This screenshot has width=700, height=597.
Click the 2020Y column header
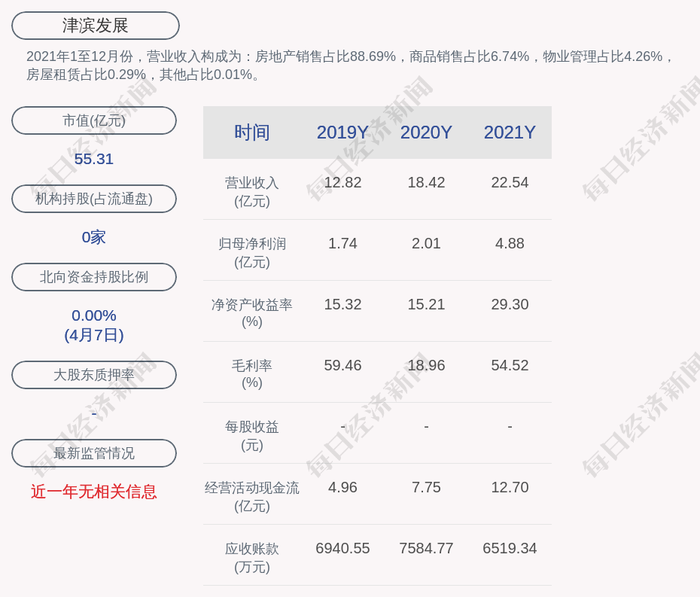tap(426, 132)
